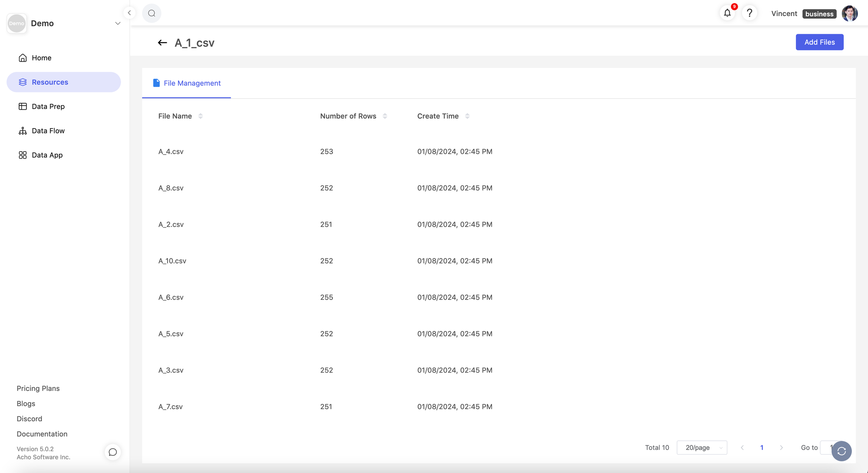Sort by Number of Rows column
This screenshot has height=473, width=868.
tap(385, 116)
